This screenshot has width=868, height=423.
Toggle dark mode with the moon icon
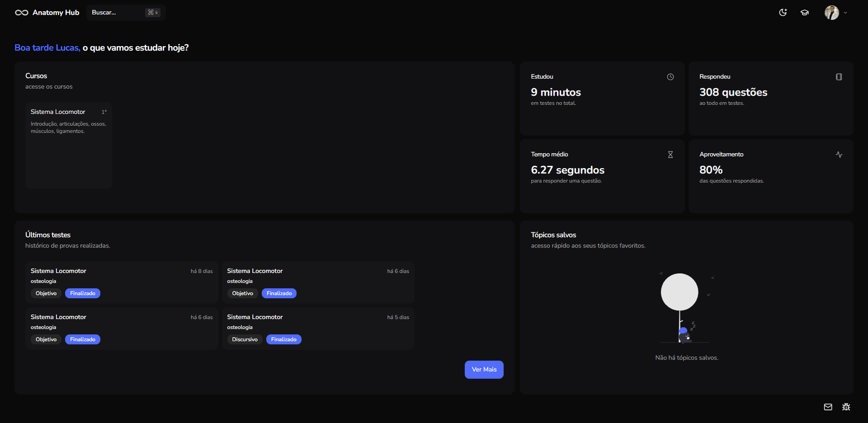783,13
